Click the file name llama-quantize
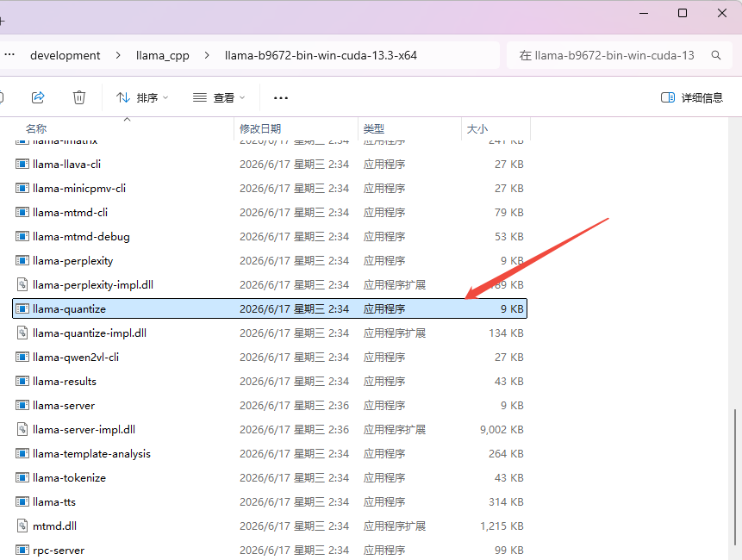 tap(70, 308)
